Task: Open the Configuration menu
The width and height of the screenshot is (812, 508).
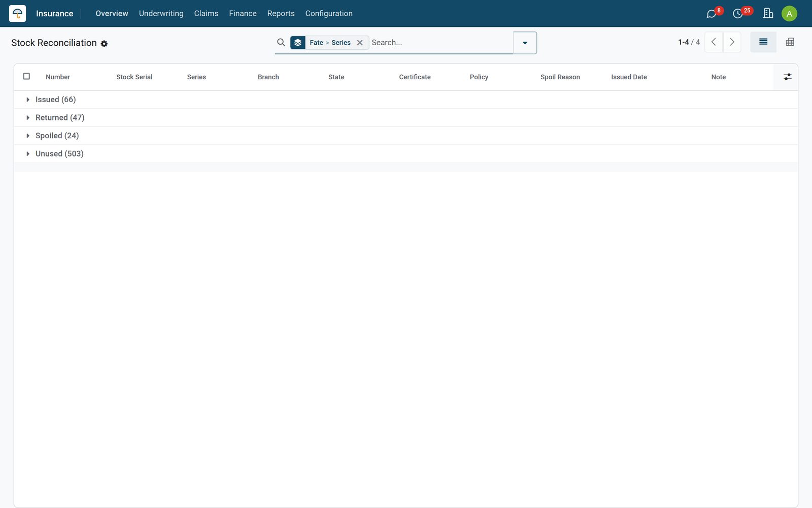Action: [x=329, y=14]
